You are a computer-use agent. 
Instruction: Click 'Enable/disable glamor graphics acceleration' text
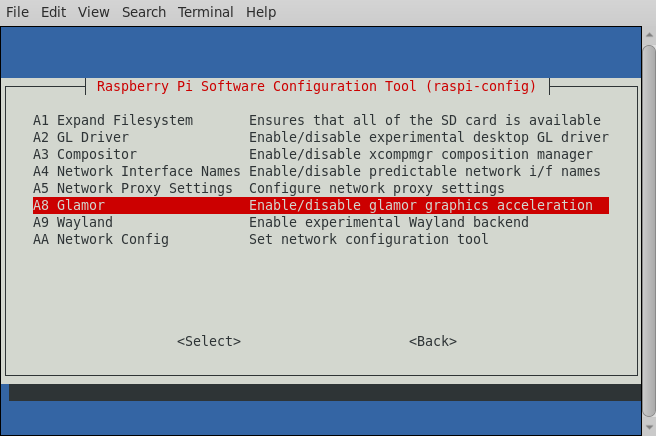[x=421, y=205]
